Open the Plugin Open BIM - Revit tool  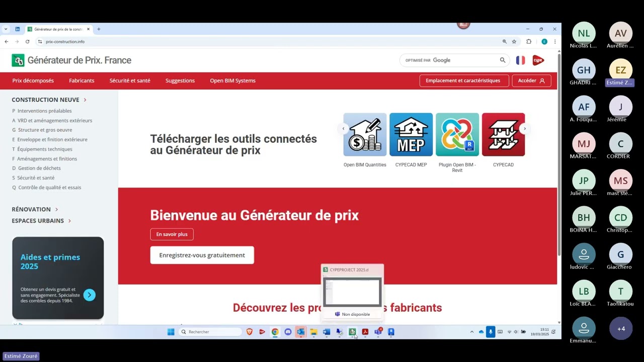point(457,135)
